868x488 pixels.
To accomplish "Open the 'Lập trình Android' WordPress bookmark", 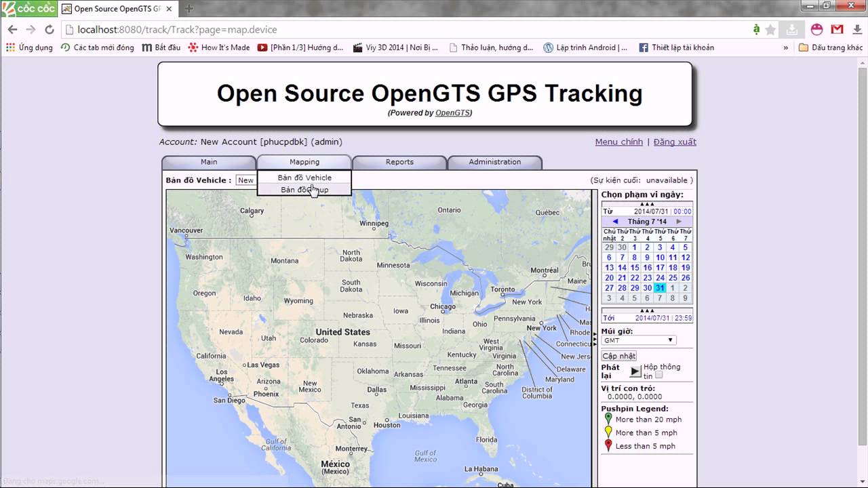I will [x=585, y=47].
